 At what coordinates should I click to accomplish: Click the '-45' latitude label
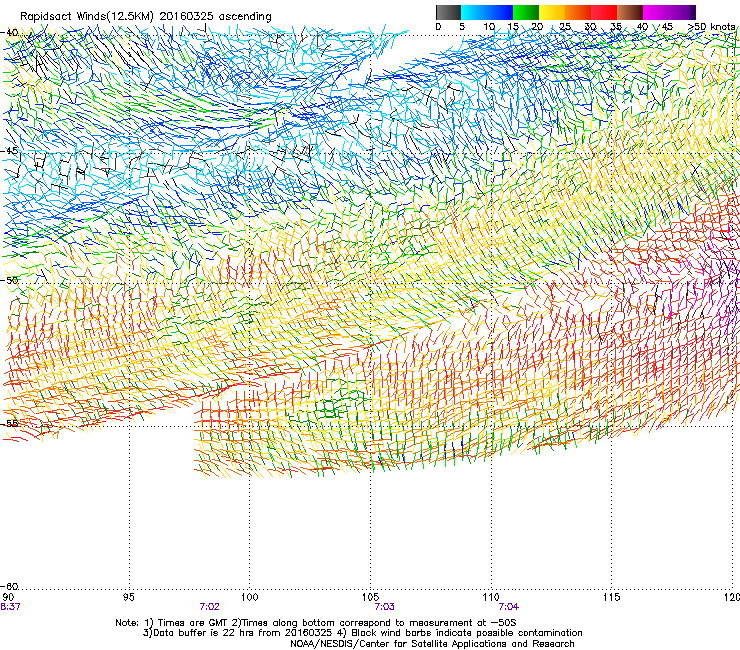click(x=9, y=151)
